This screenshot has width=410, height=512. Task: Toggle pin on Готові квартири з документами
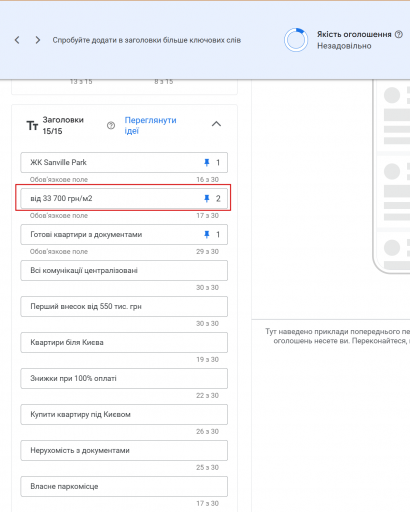(207, 234)
